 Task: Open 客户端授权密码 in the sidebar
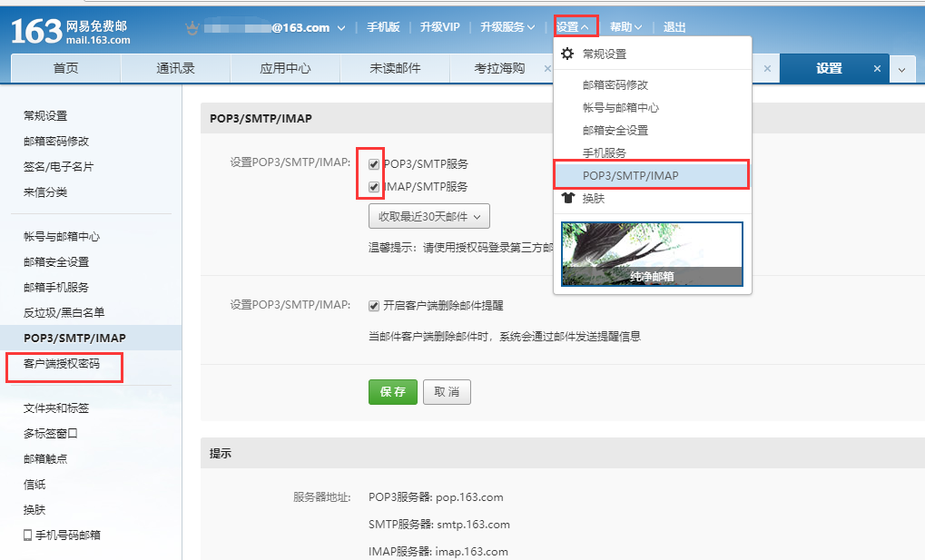62,363
